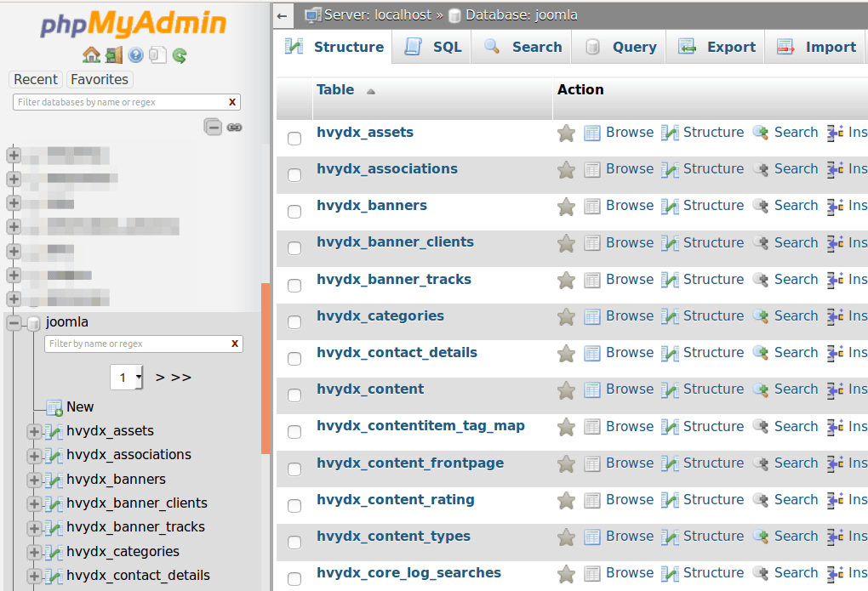Open Recent tables list

tap(36, 80)
